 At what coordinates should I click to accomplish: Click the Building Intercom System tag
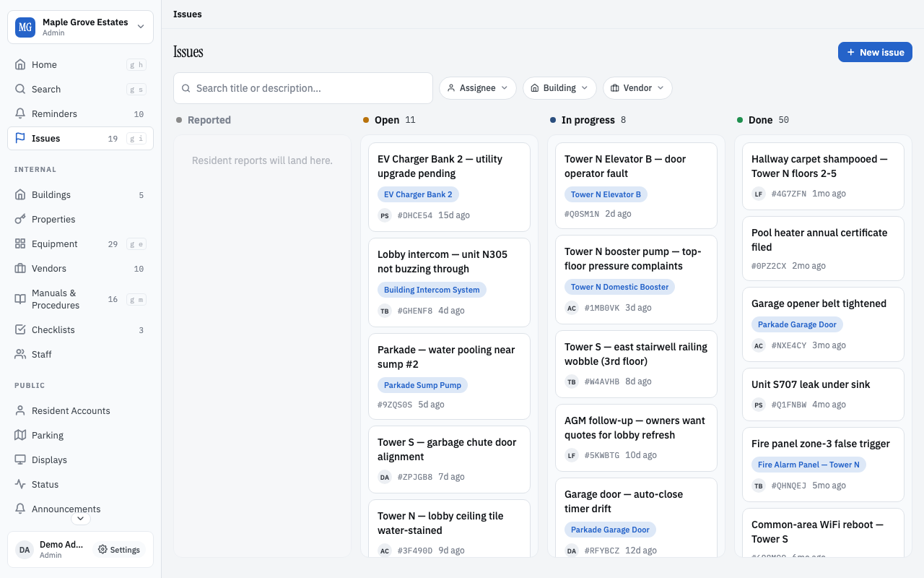(x=432, y=290)
